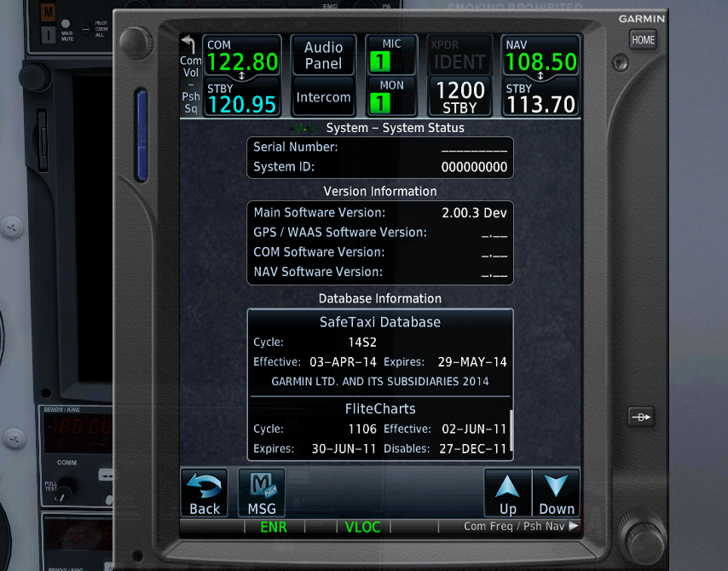Click the Serial Number row
The height and width of the screenshot is (571, 728).
[x=380, y=147]
